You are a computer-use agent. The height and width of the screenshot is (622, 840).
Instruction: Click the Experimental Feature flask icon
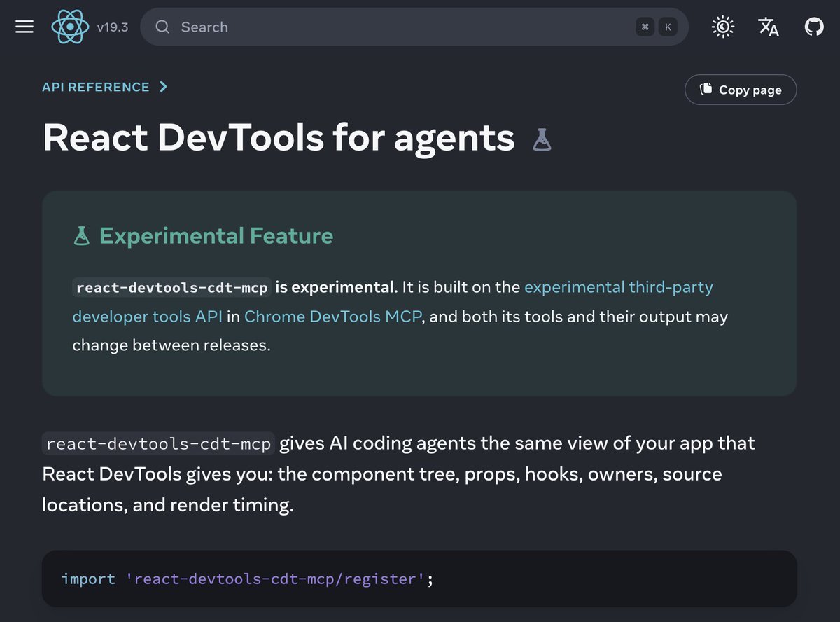tap(82, 236)
